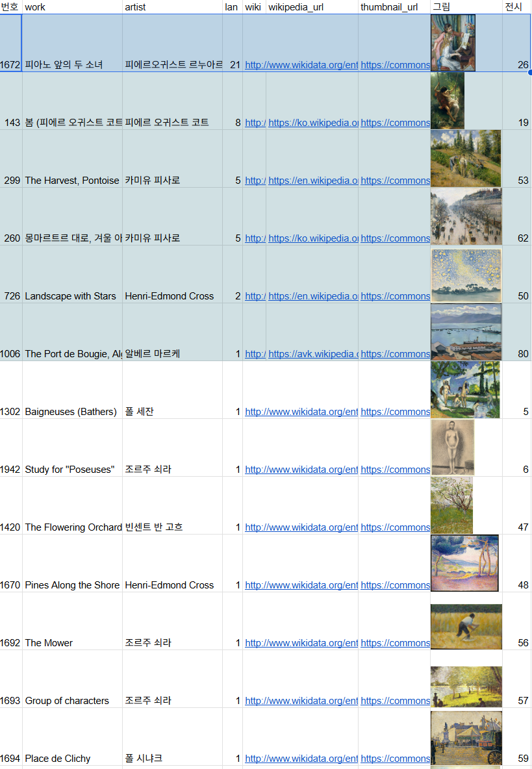Select Study for Poseuses drawing thumbnail
The image size is (532, 769).
(453, 448)
